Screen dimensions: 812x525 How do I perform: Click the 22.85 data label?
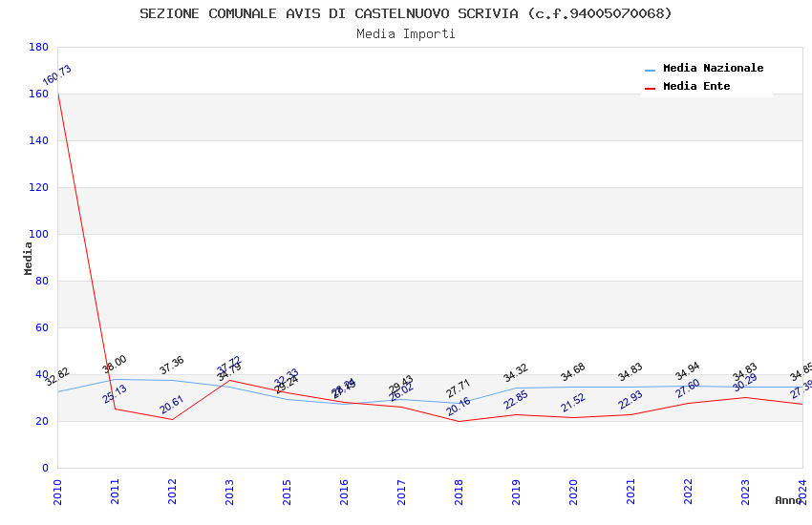(x=516, y=400)
